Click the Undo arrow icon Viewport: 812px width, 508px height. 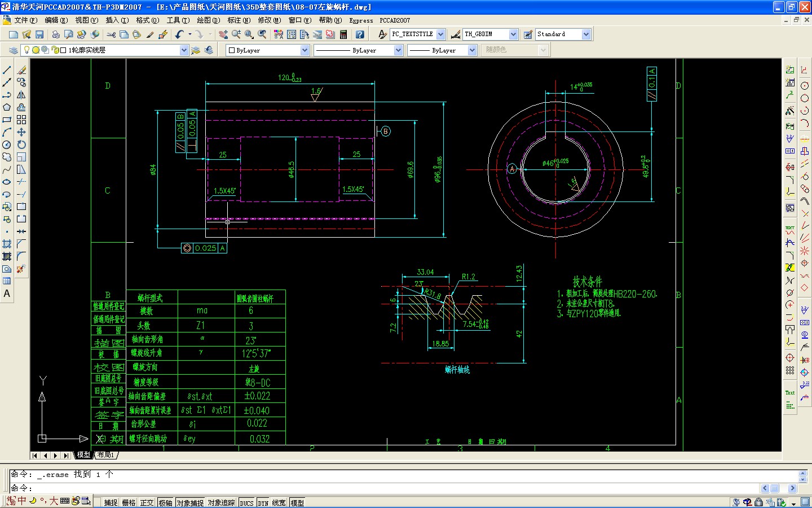179,34
